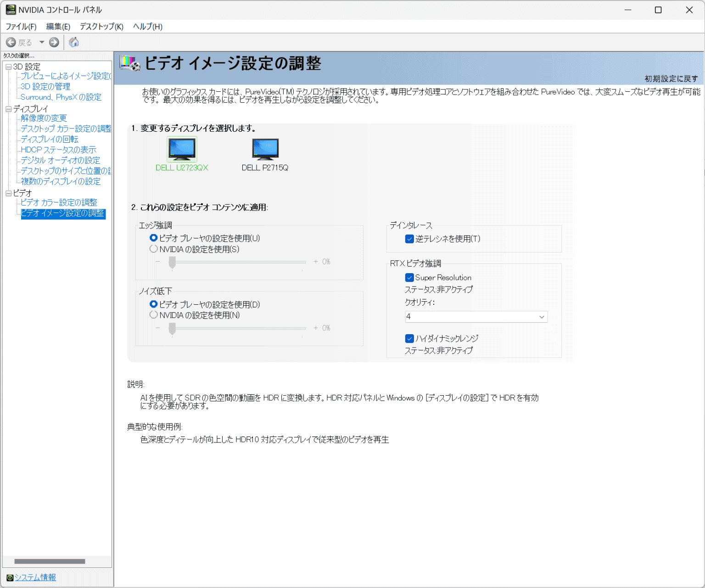Click the NVIDIA icon next to システム情報
The width and height of the screenshot is (705, 588).
[x=9, y=577]
